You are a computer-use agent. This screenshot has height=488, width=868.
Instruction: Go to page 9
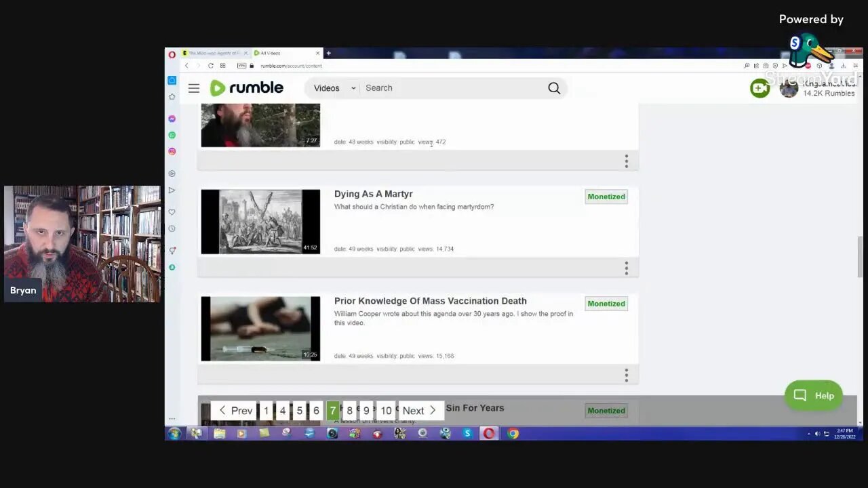366,411
